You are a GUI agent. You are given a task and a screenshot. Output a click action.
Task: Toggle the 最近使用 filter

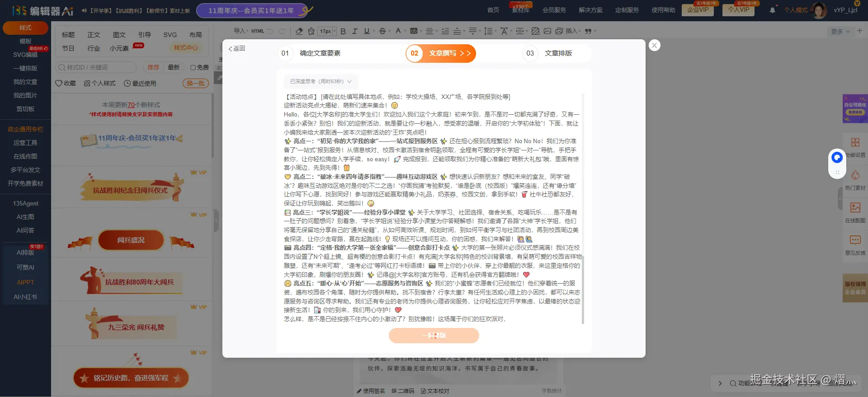click(x=140, y=83)
